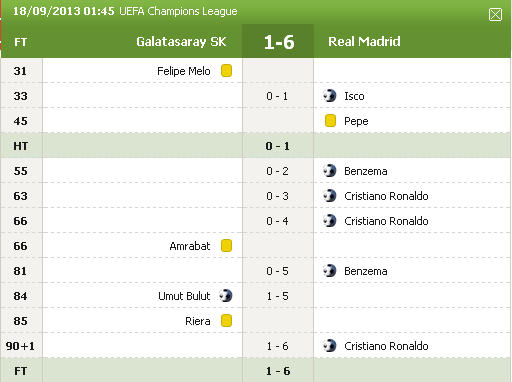The width and height of the screenshot is (512, 382).
Task: Click Riera's yellow card icon
Action: (226, 321)
